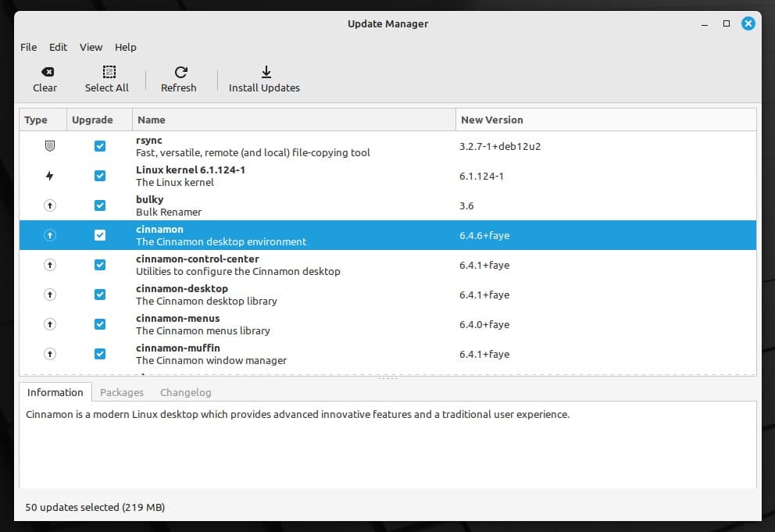The width and height of the screenshot is (775, 532).
Task: Click the lightning kernel icon for Linux kernel
Action: coord(49,176)
